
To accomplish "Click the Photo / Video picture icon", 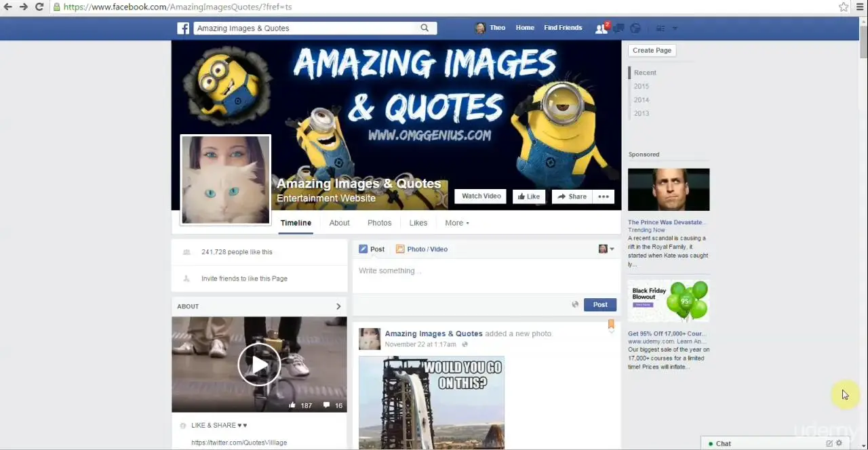I will (x=400, y=249).
